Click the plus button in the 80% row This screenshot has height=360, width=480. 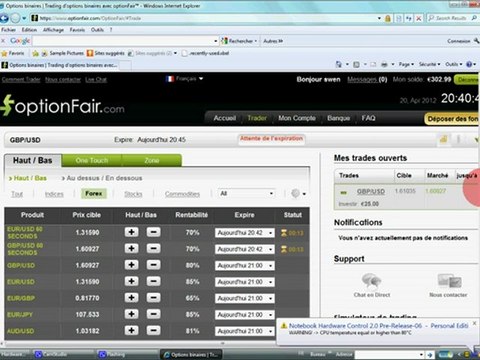(x=131, y=265)
